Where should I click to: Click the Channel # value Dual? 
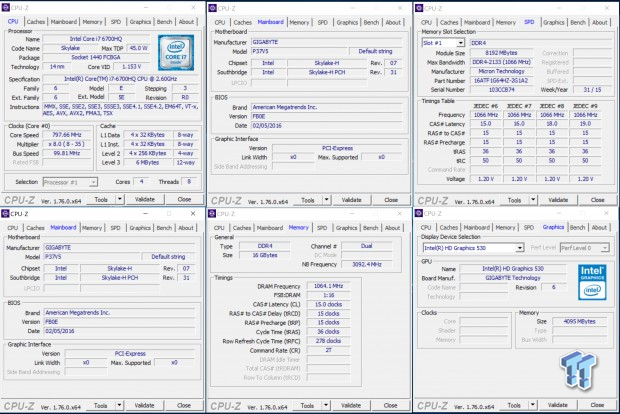pos(367,246)
